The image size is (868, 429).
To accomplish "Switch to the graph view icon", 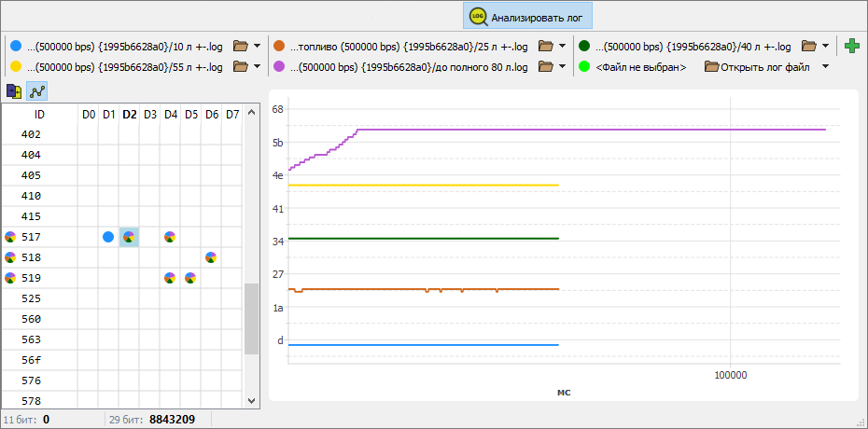I will click(37, 91).
